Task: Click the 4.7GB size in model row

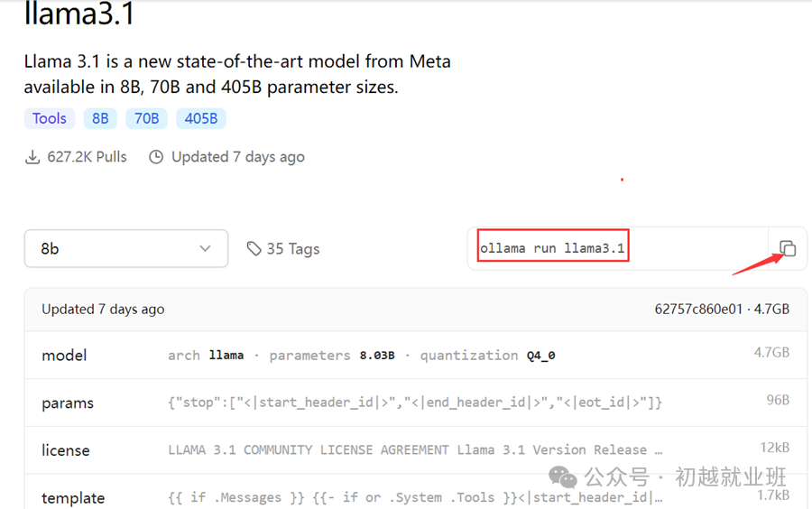Action: point(771,353)
